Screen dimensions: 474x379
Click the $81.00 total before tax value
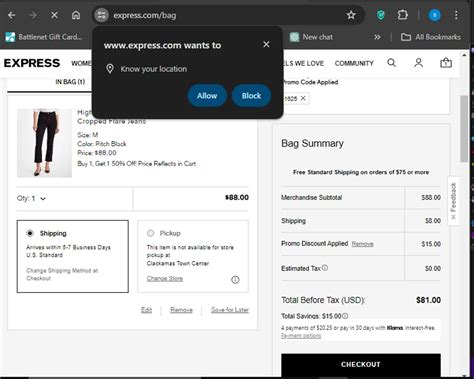click(428, 300)
